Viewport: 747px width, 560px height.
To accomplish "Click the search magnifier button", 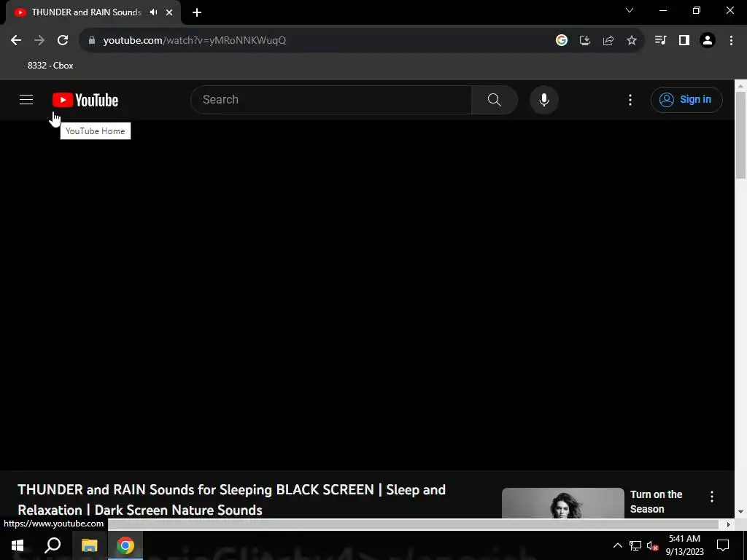I will coord(495,99).
